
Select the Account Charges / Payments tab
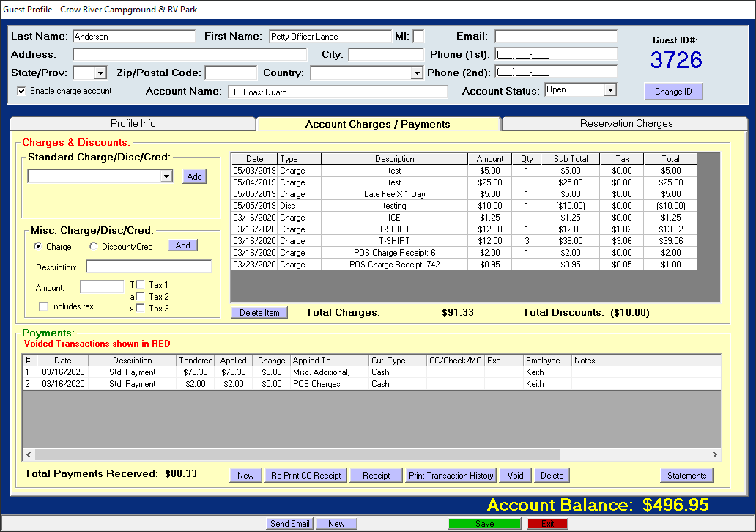377,124
